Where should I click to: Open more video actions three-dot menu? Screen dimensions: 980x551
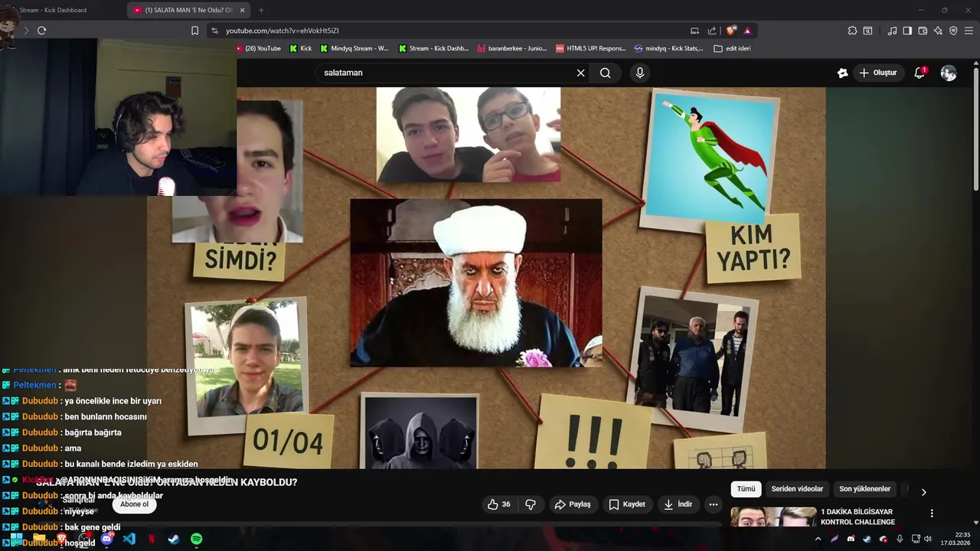714,504
